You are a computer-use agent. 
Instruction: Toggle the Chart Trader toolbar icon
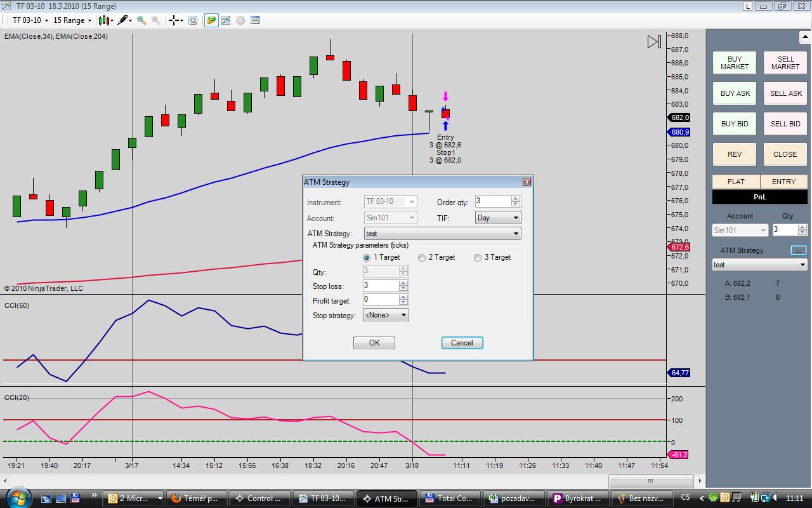point(211,20)
